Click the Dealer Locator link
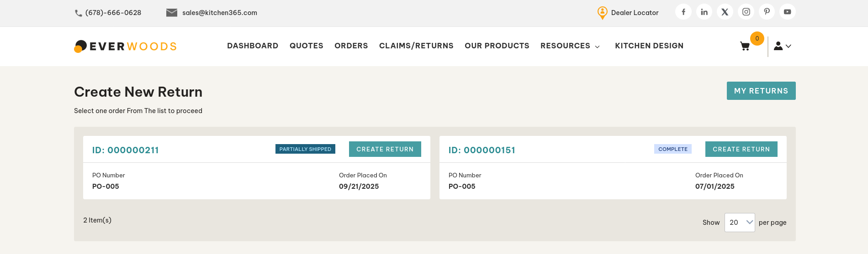Screen dimensions: 868x254 point(635,13)
